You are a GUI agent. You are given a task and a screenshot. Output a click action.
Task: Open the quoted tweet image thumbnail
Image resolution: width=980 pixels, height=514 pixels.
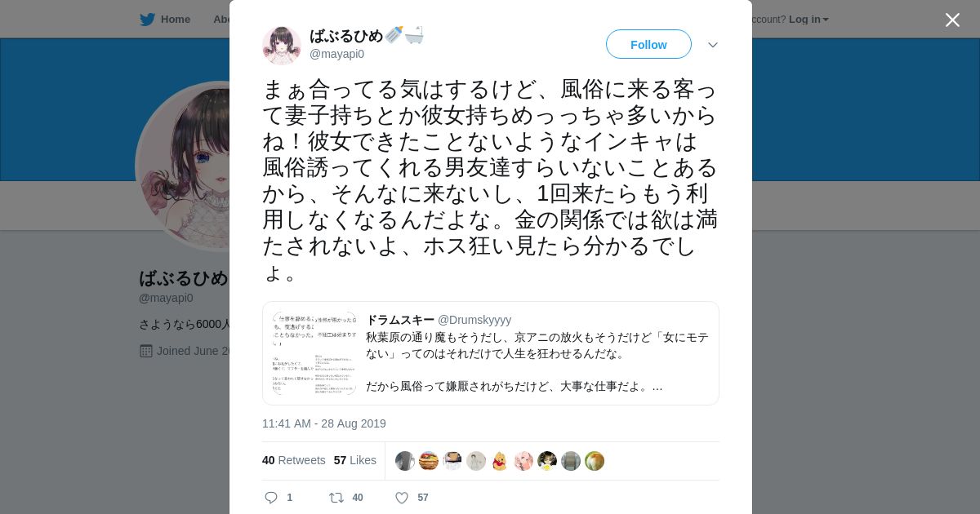pos(314,353)
